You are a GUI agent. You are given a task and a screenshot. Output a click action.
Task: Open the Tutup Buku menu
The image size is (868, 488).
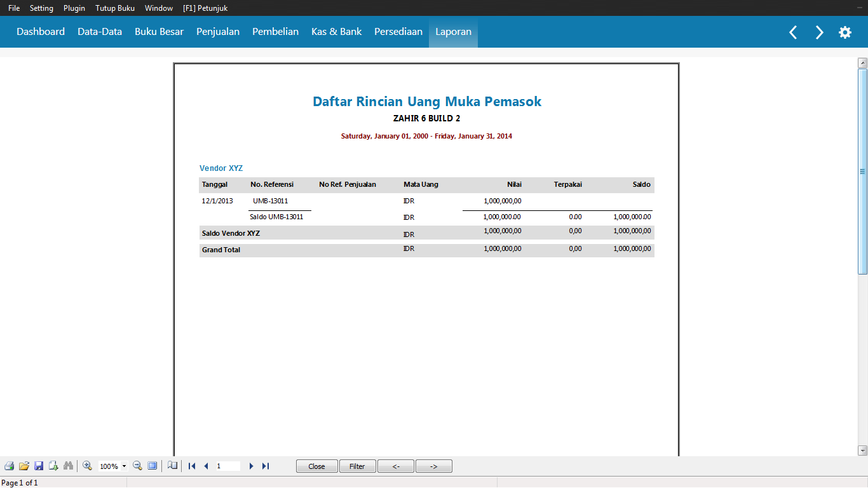pos(115,8)
